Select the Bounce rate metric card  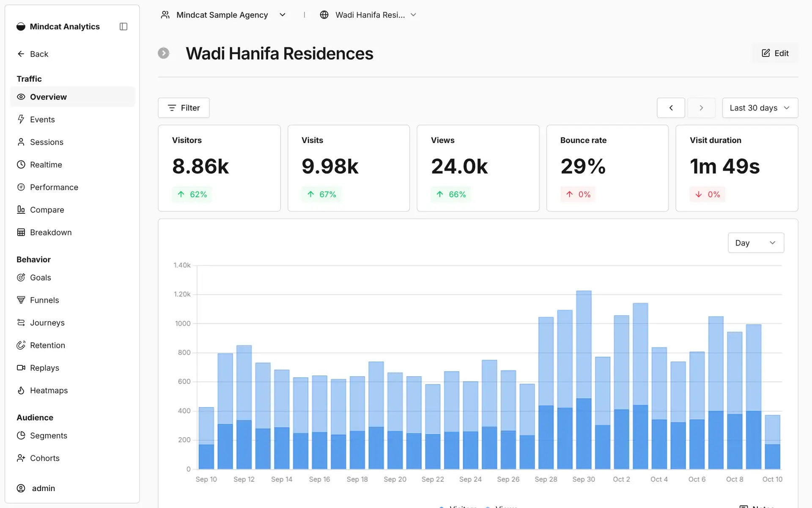click(x=607, y=168)
